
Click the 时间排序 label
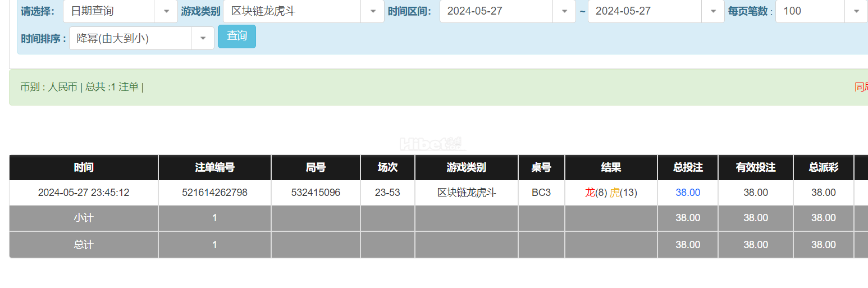pyautogui.click(x=44, y=39)
